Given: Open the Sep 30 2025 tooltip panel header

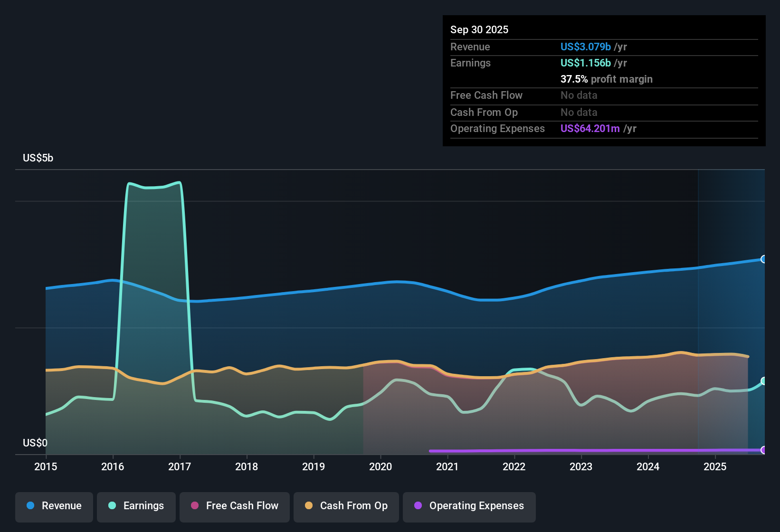Looking at the screenshot, I should pyautogui.click(x=479, y=29).
